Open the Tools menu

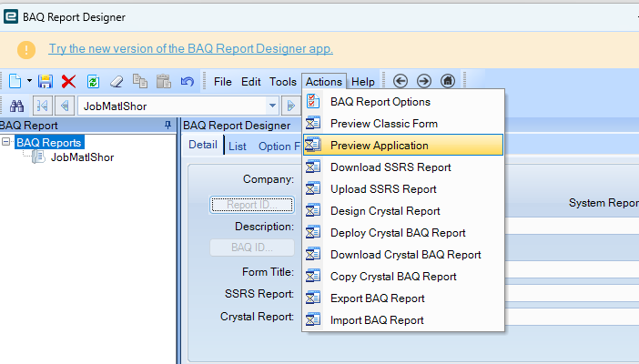283,82
